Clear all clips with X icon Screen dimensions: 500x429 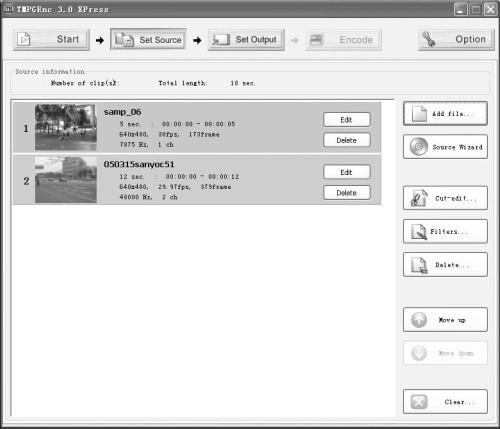419,402
